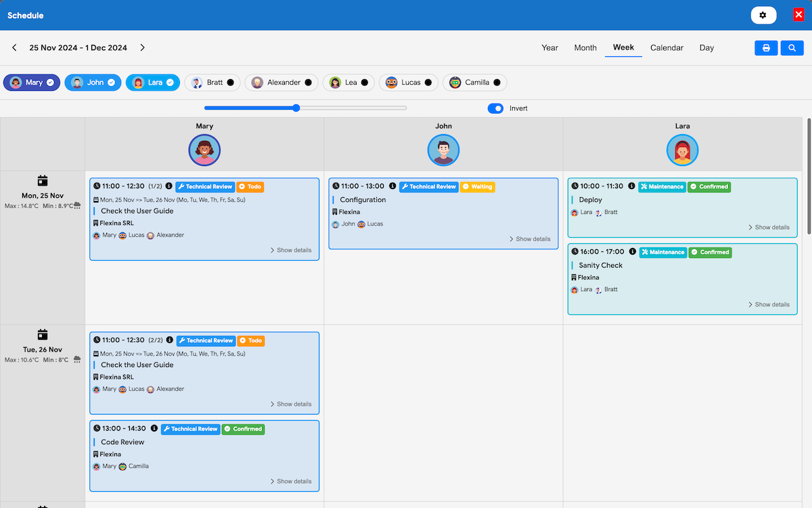Click the print schedule icon

point(766,48)
